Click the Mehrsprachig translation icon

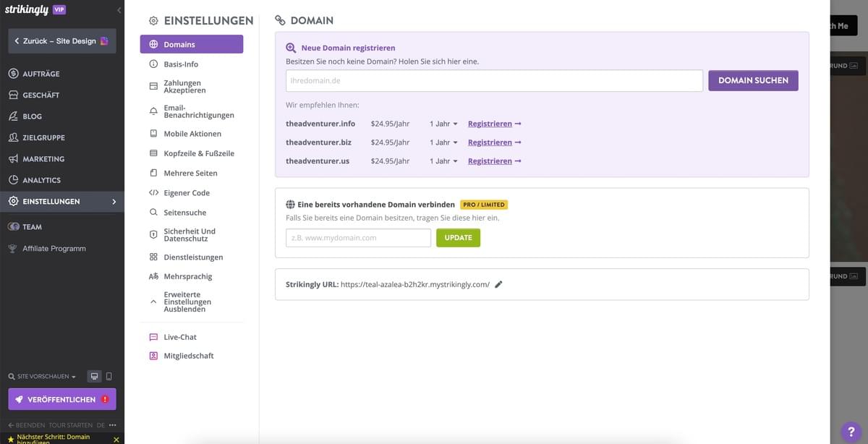[x=153, y=276]
